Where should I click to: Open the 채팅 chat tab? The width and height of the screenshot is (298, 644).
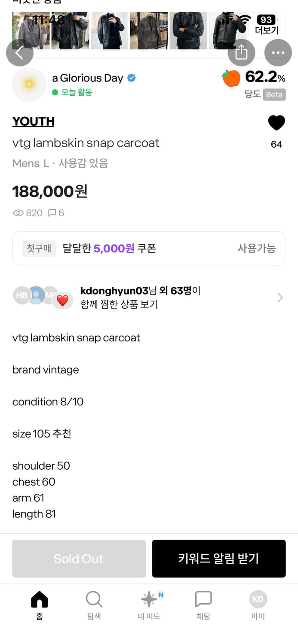click(203, 605)
